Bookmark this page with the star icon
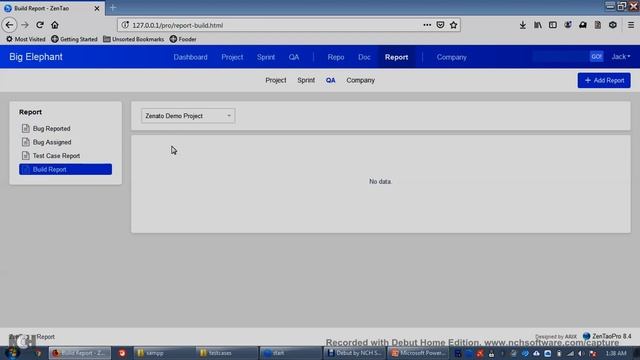 [x=453, y=25]
